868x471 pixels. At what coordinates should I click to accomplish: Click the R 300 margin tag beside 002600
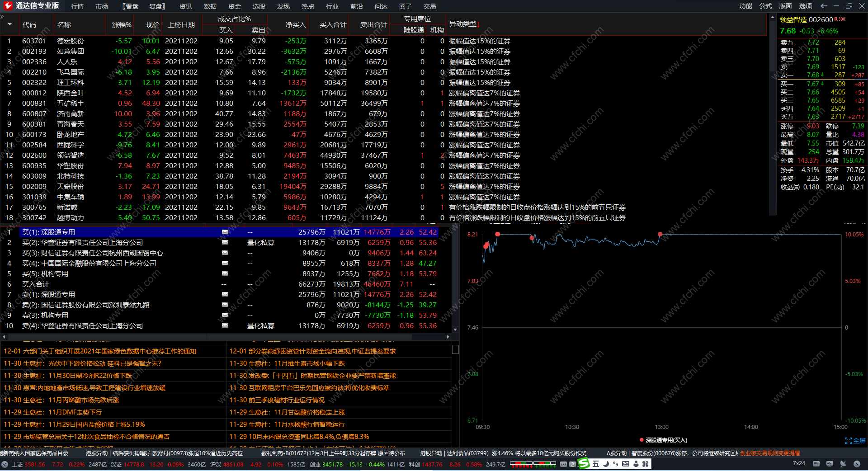coord(840,19)
